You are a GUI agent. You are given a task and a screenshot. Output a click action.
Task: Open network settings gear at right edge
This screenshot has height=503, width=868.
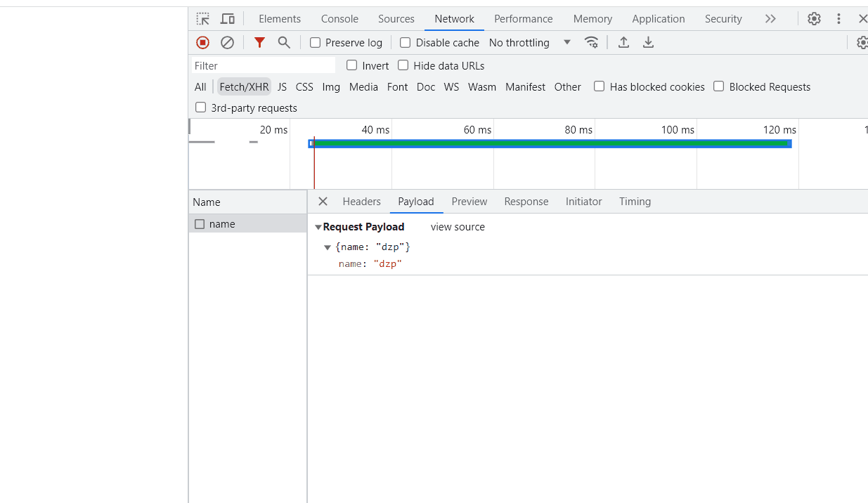[x=862, y=43]
